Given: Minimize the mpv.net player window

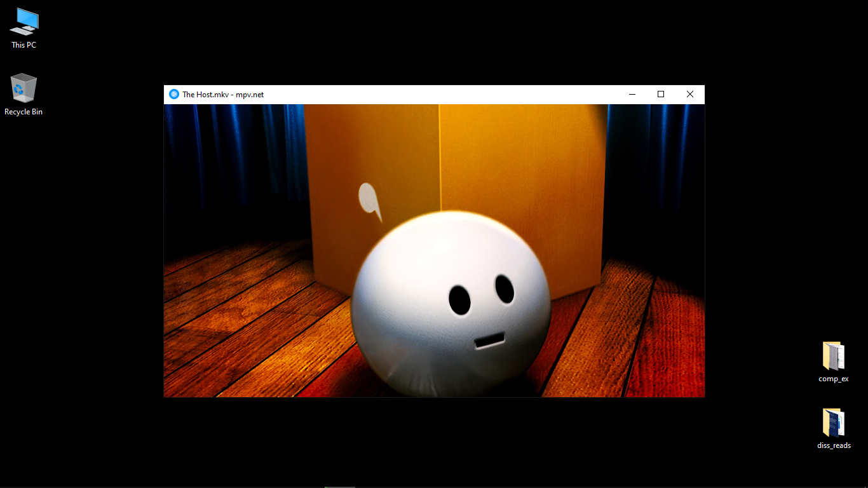Looking at the screenshot, I should tap(632, 93).
